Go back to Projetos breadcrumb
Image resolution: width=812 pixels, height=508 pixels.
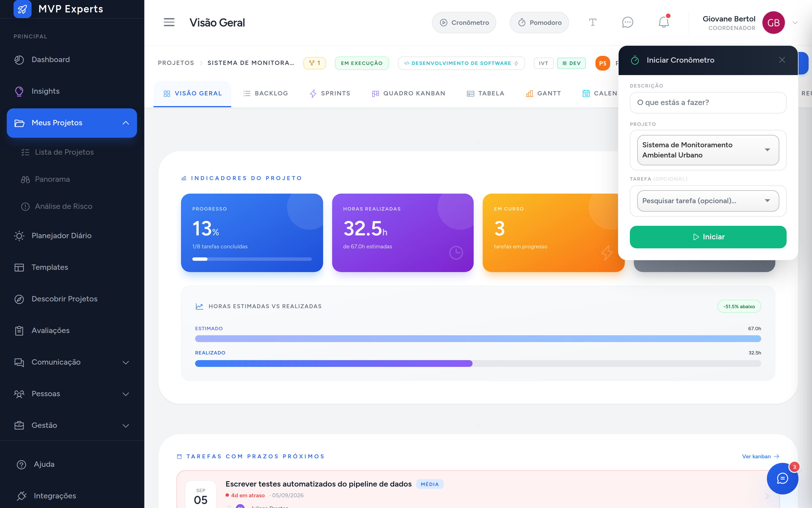(176, 63)
